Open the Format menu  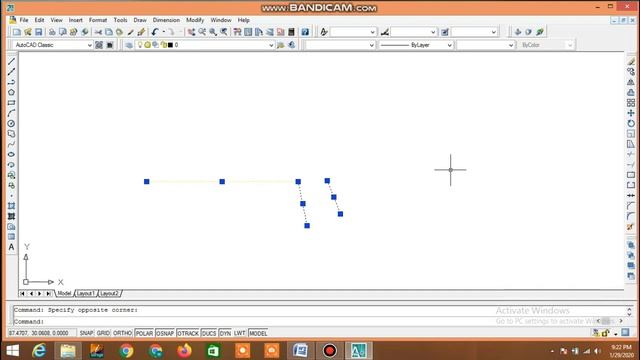tap(98, 20)
